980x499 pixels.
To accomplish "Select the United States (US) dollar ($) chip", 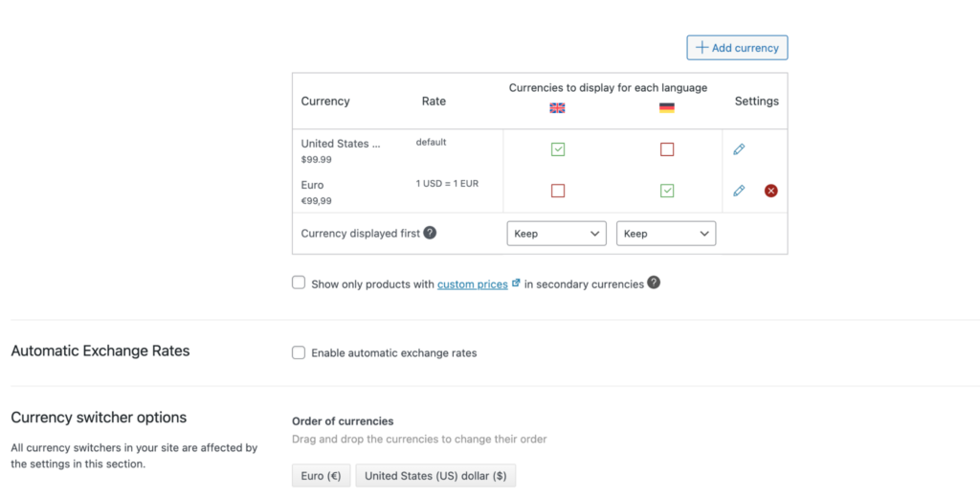I will (435, 475).
